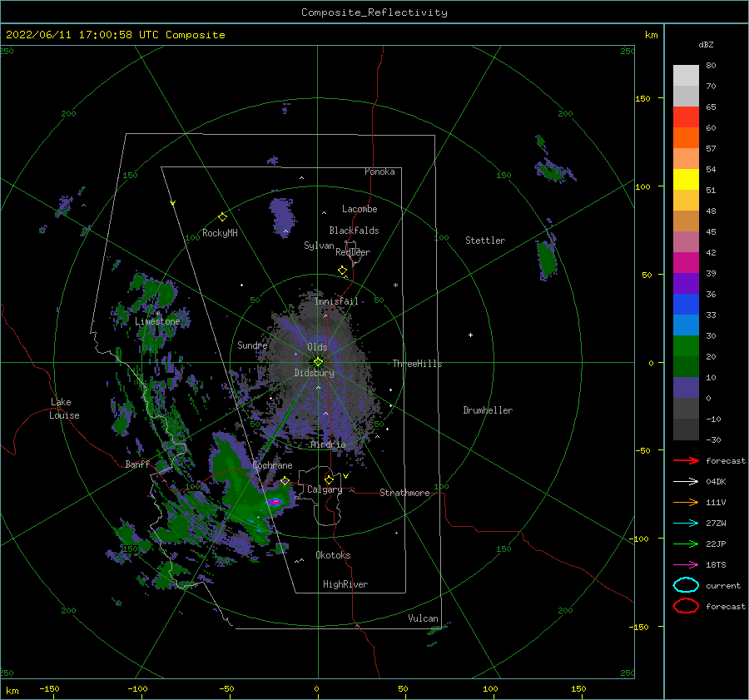Viewport: 749px width, 700px height.
Task: Click the green echo blob near Stettler
Action: [x=547, y=260]
